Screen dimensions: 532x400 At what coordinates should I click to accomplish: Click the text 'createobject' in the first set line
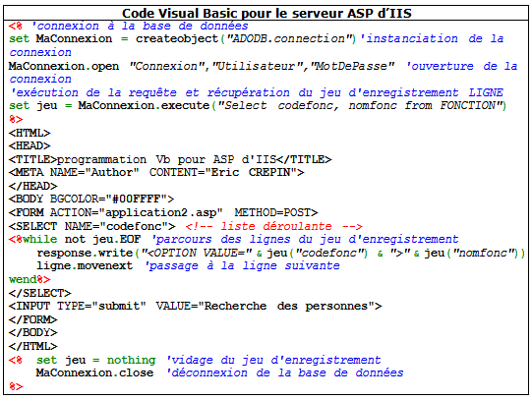(x=177, y=39)
